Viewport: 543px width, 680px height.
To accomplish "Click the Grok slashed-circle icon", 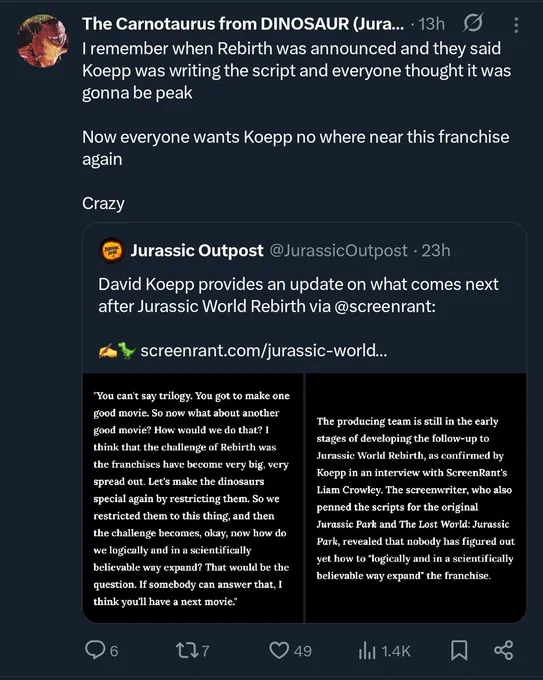I will pyautogui.click(x=473, y=23).
